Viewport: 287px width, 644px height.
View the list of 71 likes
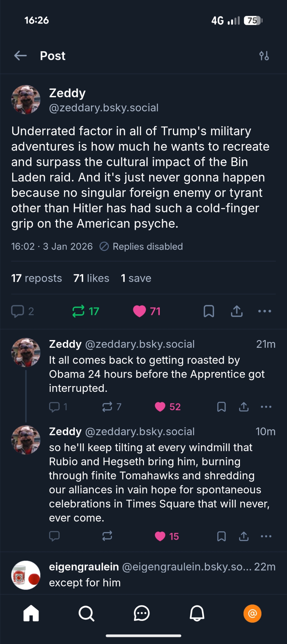[x=91, y=278]
